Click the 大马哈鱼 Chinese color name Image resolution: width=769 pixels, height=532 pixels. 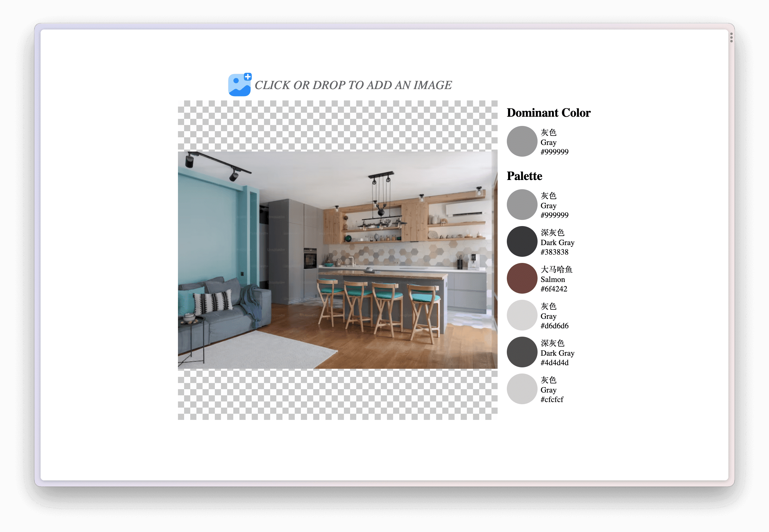pyautogui.click(x=556, y=269)
